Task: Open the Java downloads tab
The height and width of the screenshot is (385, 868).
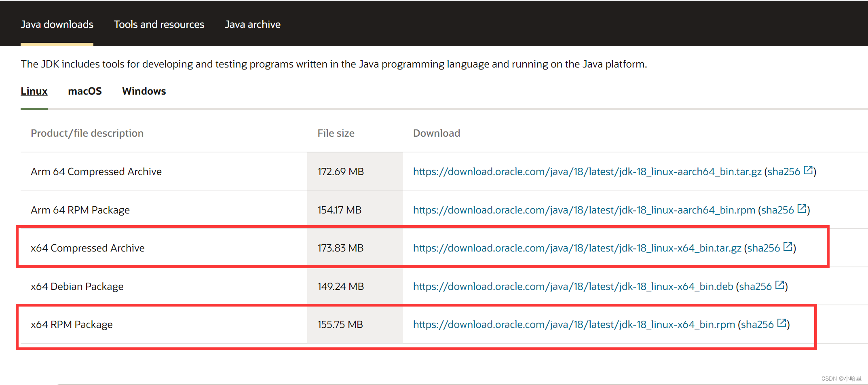Action: tap(57, 24)
